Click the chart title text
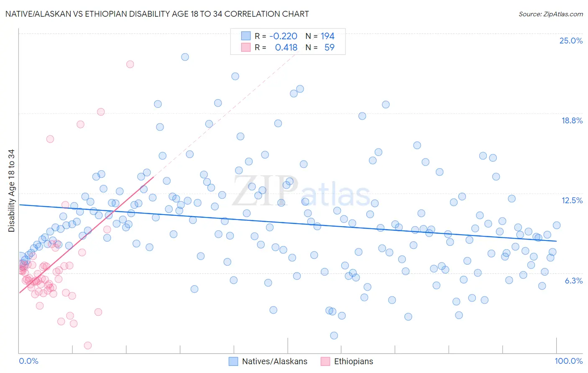This screenshot has width=588, height=373. pyautogui.click(x=157, y=14)
